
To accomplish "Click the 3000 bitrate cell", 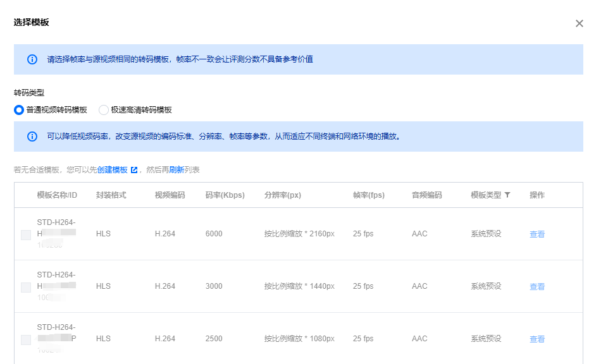I will point(214,286).
